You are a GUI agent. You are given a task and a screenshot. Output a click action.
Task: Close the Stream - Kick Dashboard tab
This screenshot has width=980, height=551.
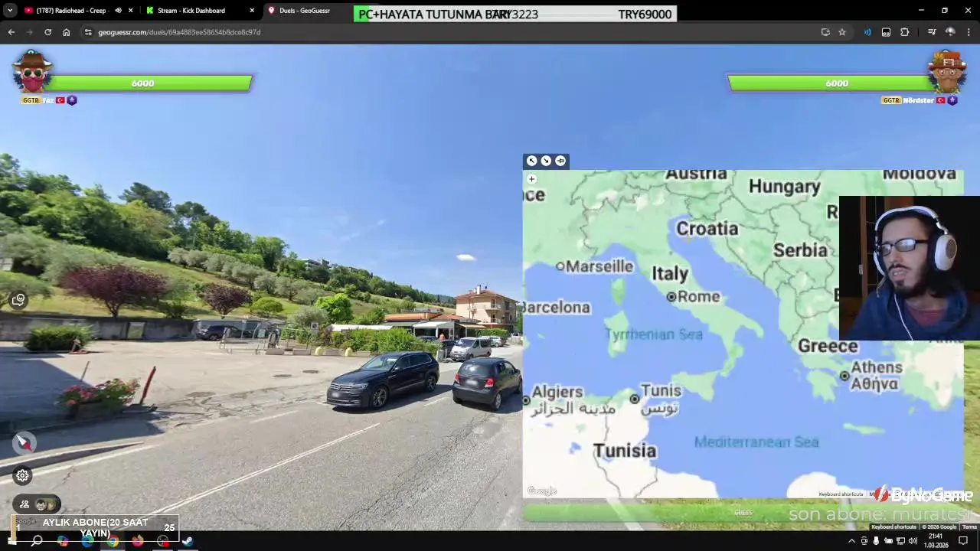pos(252,11)
